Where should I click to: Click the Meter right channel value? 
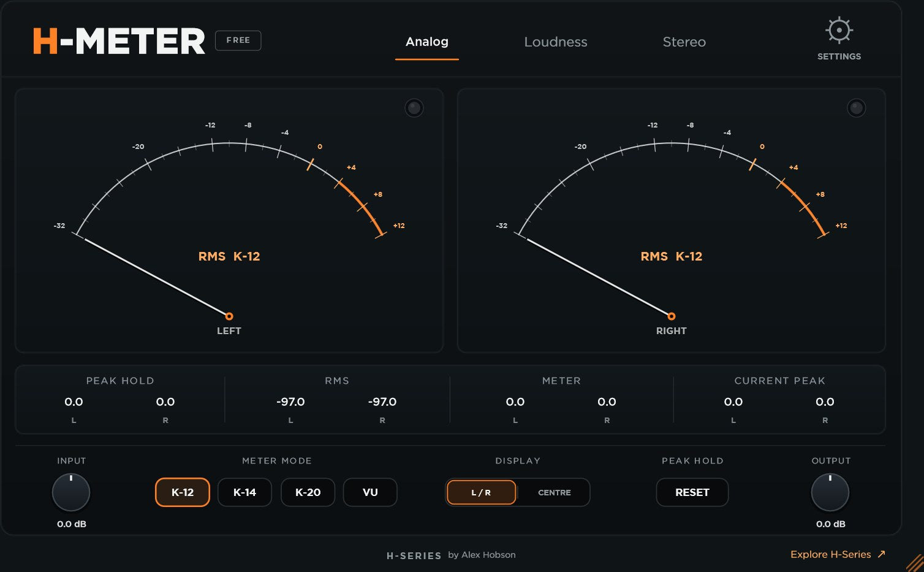pyautogui.click(x=607, y=402)
